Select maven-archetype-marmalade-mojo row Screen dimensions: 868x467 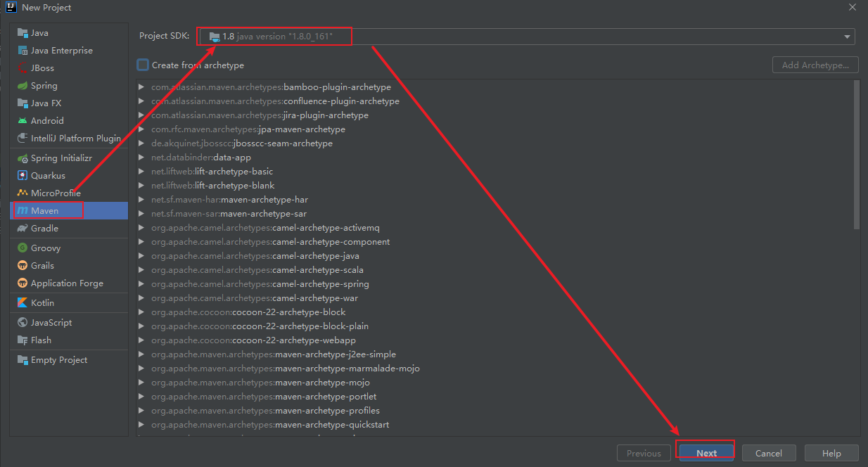click(495, 369)
